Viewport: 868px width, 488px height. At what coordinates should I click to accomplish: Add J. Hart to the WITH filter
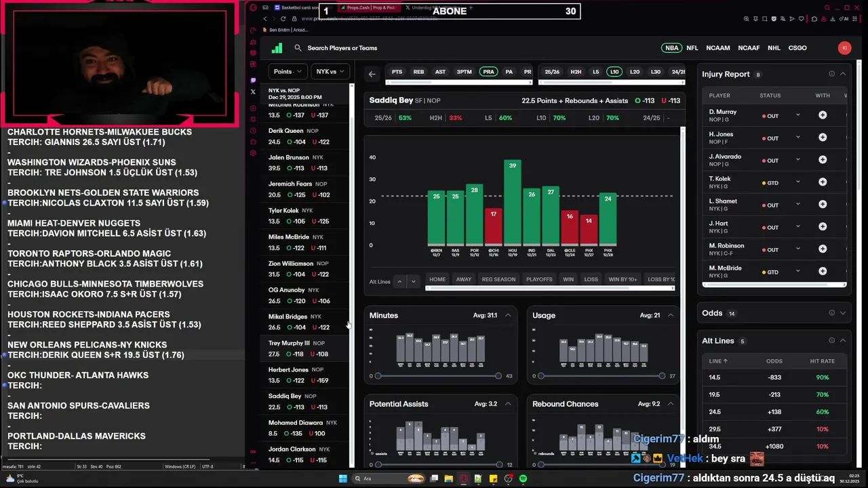823,227
